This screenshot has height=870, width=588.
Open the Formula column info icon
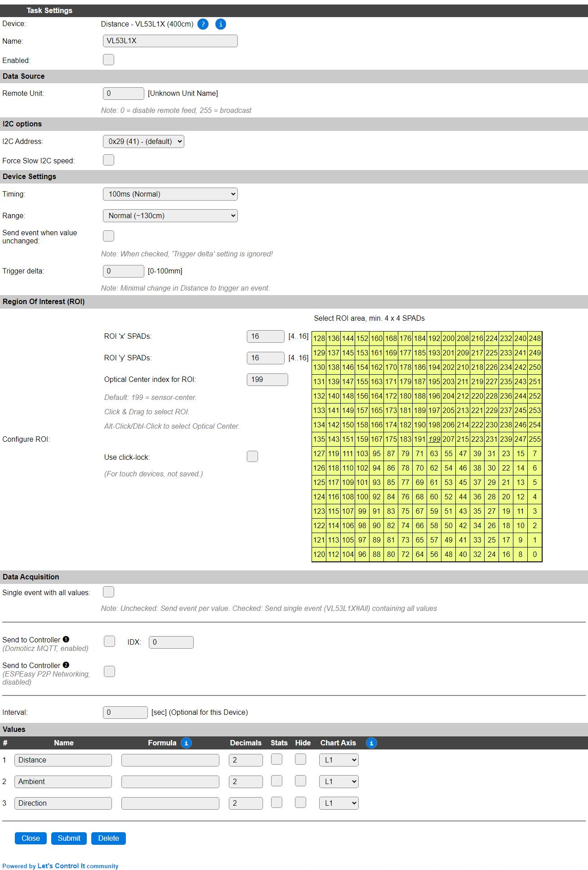click(186, 743)
